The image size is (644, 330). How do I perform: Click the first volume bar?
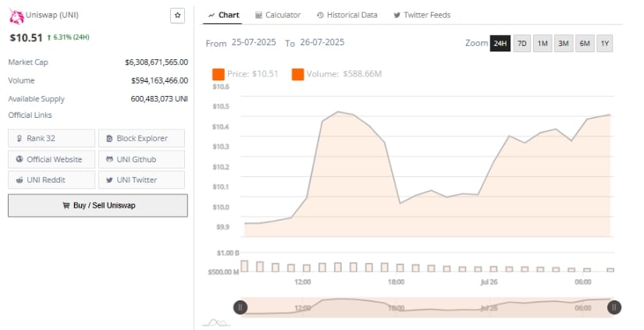pos(244,266)
